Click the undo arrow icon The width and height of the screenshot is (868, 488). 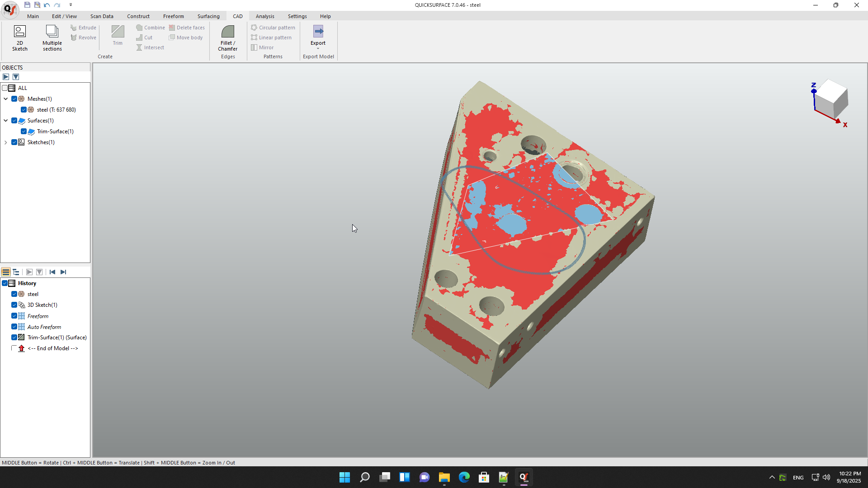click(x=47, y=5)
